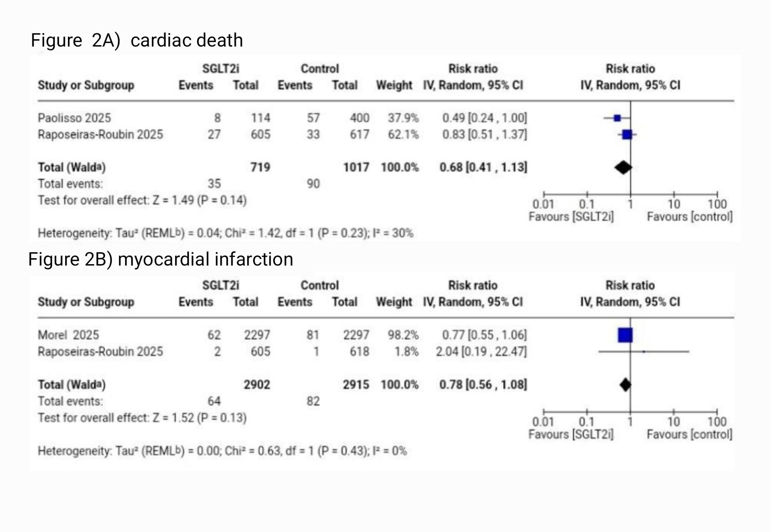Viewport: 770px width, 532px height.
Task: Click the 98.2% weight value for Morel
Action: (403, 335)
